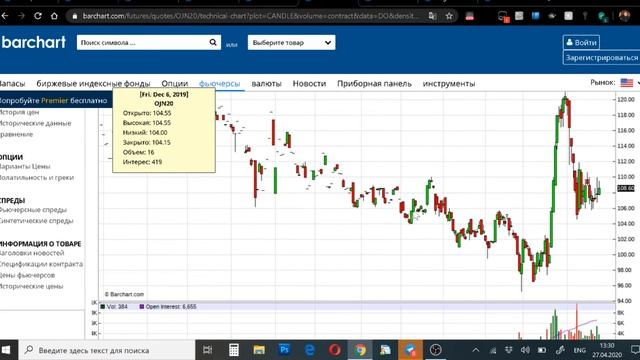Switch to Chrome on the taskbar
Image resolution: width=640 pixels, height=360 pixels.
(x=360, y=350)
